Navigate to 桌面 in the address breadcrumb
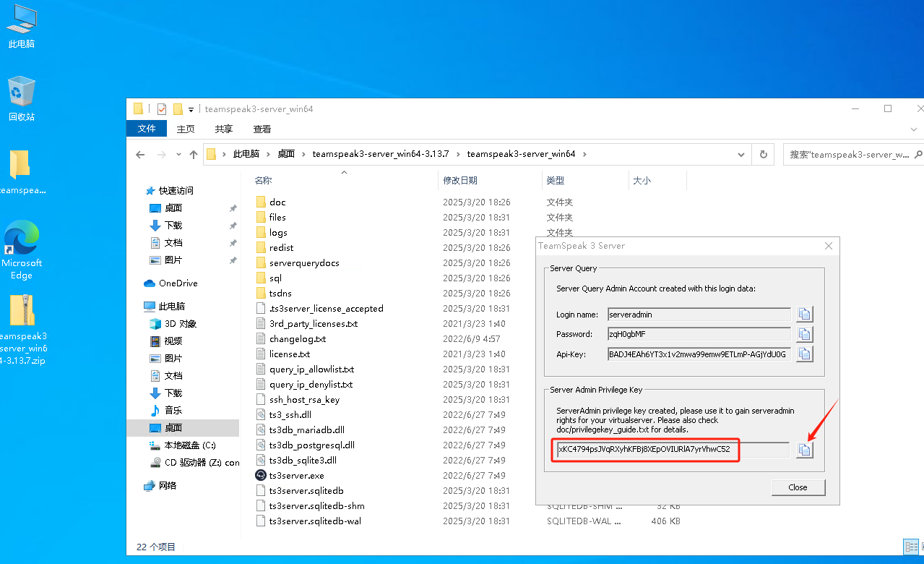The image size is (924, 564). (x=286, y=154)
